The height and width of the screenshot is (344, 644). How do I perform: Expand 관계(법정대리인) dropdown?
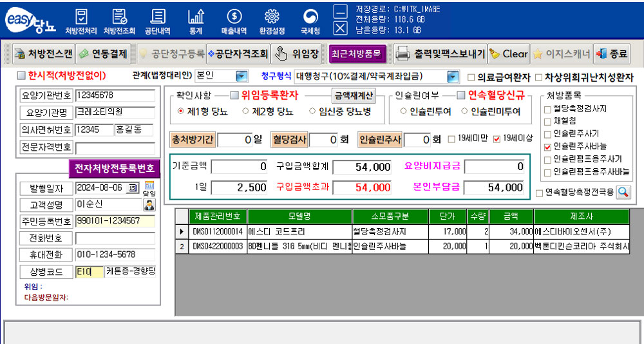(x=241, y=76)
